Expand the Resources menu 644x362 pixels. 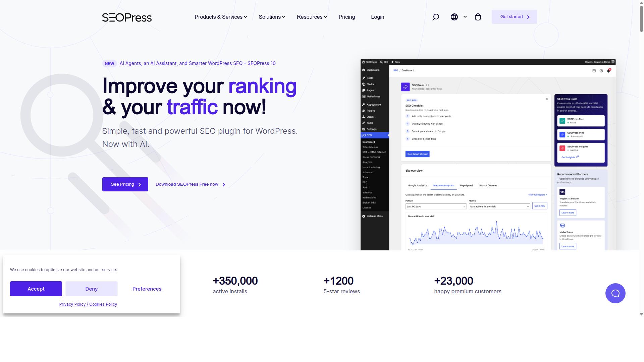(312, 17)
